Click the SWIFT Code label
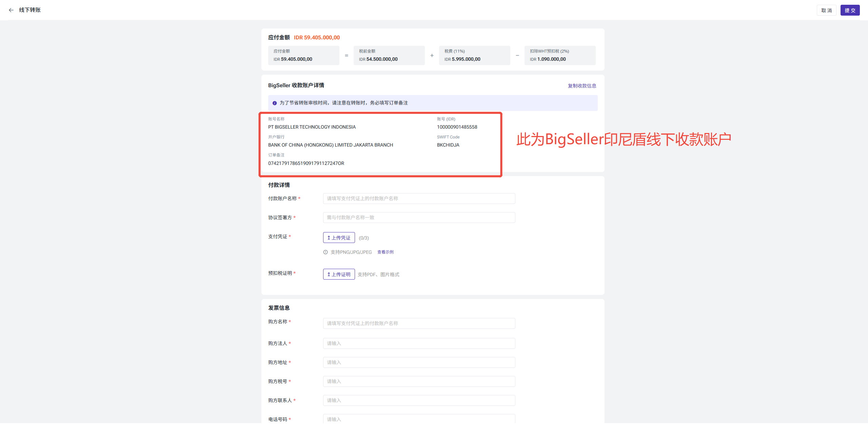This screenshot has height=434, width=868. (x=448, y=137)
